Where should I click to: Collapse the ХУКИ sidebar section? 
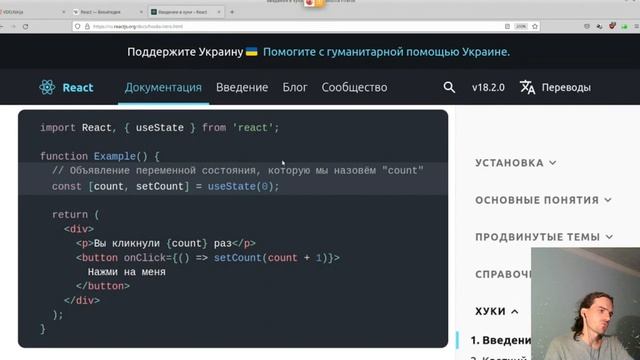click(x=497, y=311)
